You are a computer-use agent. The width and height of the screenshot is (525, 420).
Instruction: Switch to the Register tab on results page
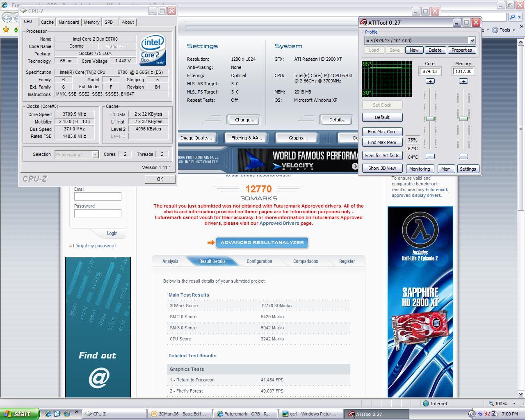(x=347, y=261)
